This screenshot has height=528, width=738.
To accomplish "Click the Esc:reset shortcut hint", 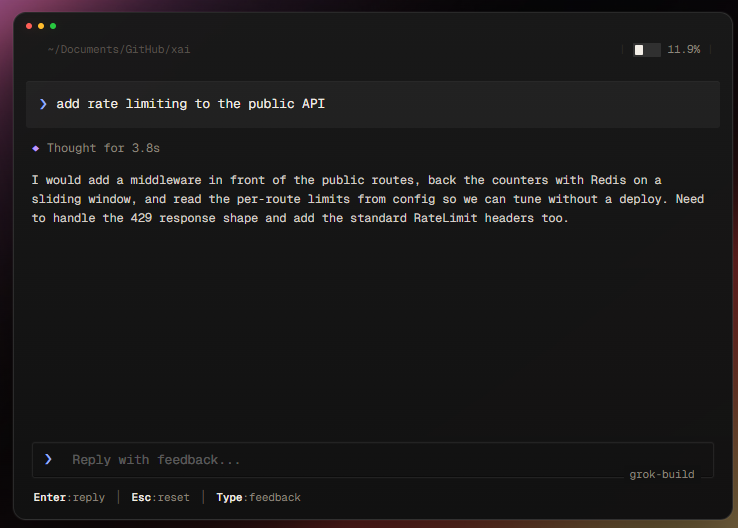I will pyautogui.click(x=160, y=497).
